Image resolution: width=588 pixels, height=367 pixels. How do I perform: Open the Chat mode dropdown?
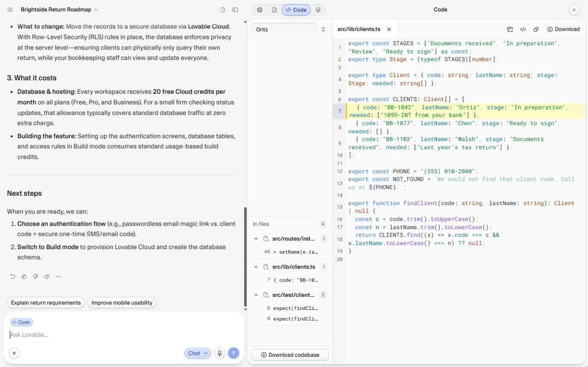click(198, 353)
